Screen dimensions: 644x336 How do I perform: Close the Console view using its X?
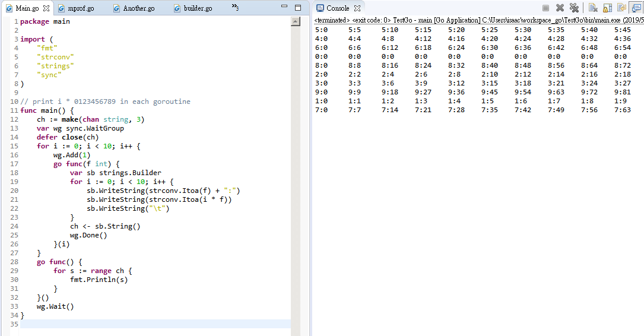coord(357,8)
